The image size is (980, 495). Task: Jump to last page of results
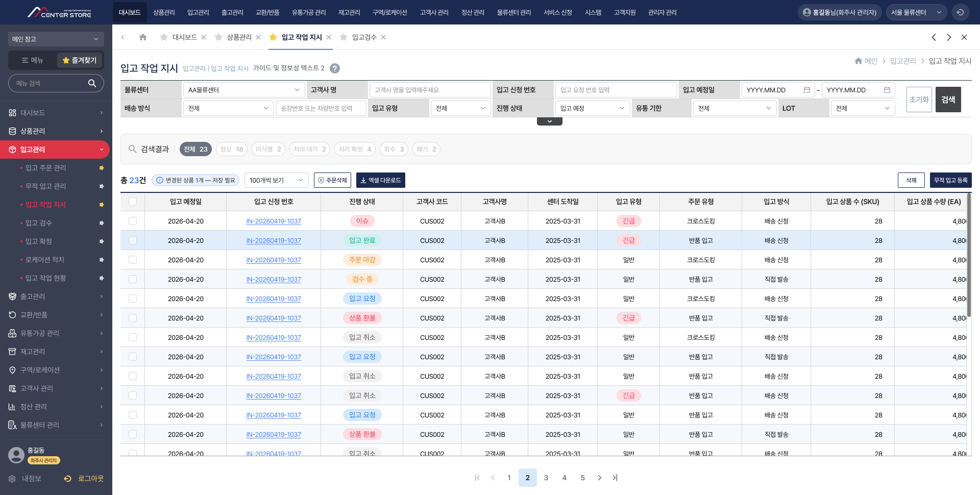pos(615,478)
